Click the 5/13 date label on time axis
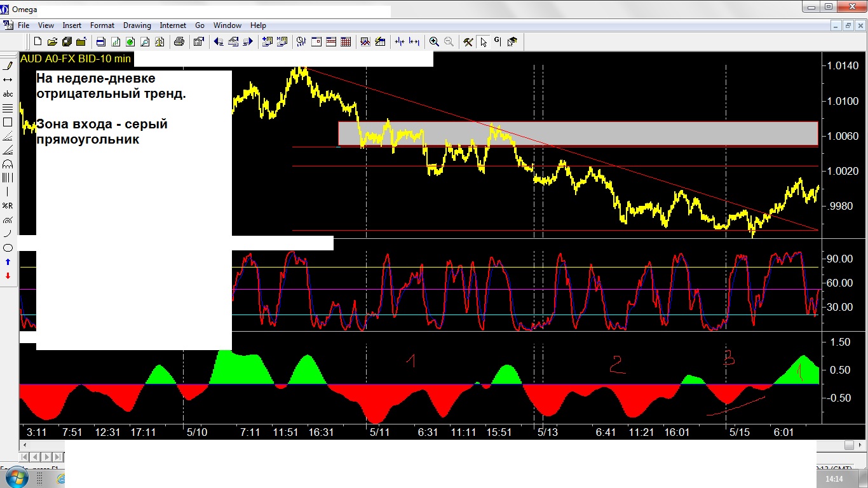 (548, 432)
